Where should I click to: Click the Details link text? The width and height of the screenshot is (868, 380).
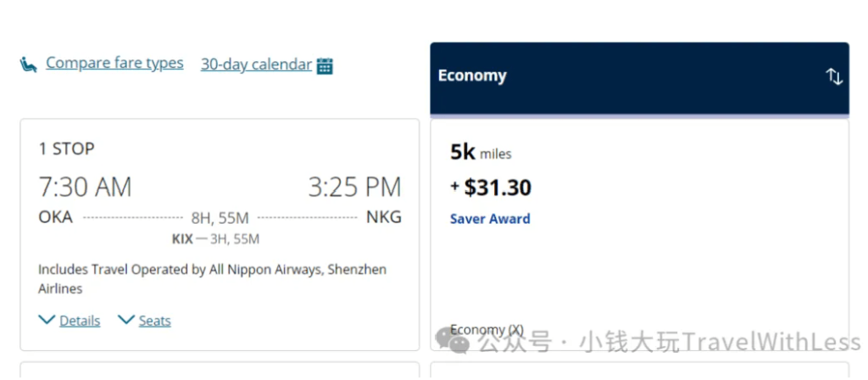(x=80, y=321)
